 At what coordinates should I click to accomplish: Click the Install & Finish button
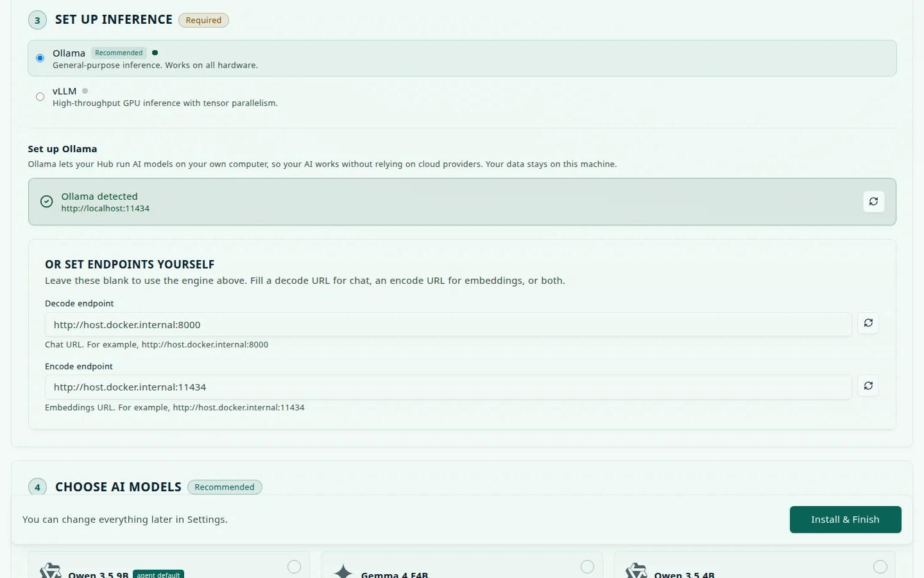(845, 520)
